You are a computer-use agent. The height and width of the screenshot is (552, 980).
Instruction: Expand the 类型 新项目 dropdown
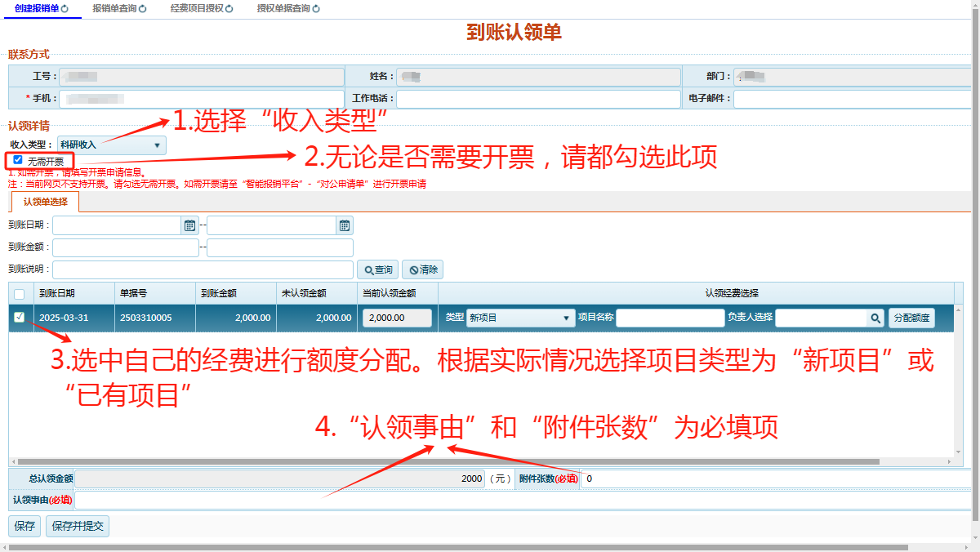point(520,318)
